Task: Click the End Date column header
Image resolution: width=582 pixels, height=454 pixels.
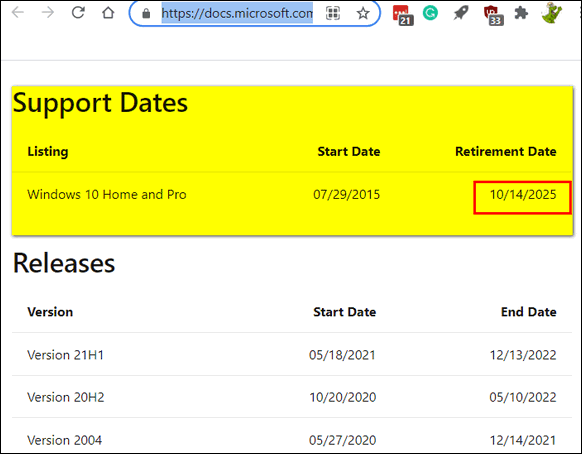Action: tap(529, 312)
